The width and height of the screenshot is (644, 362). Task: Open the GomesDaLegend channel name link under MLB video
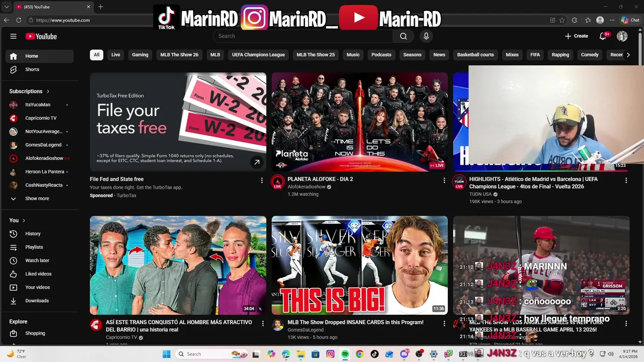pyautogui.click(x=305, y=330)
